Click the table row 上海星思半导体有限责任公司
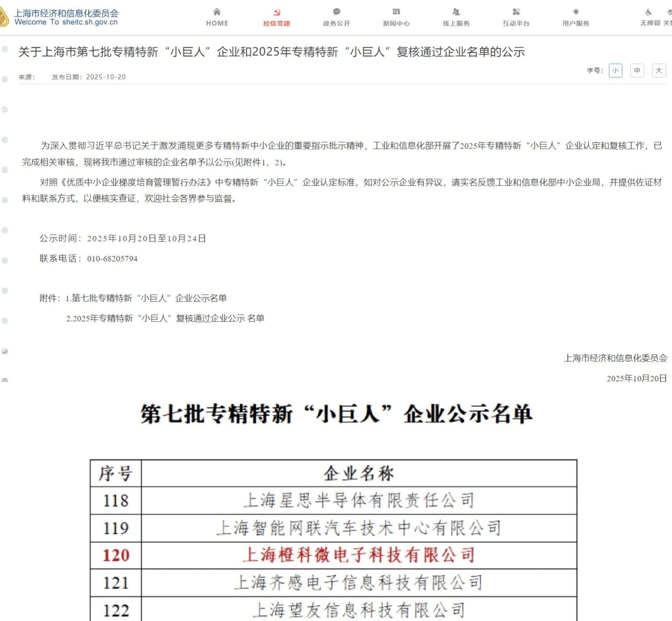This screenshot has height=621, width=672. (359, 500)
